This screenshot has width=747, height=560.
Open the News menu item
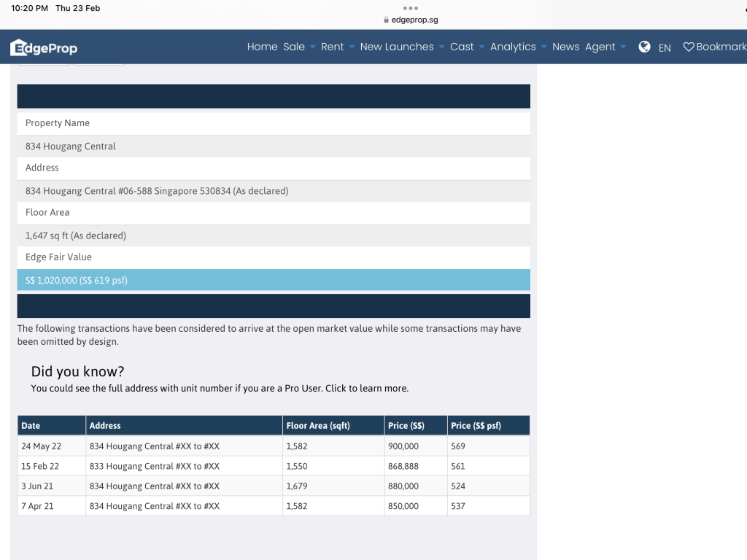coord(565,47)
